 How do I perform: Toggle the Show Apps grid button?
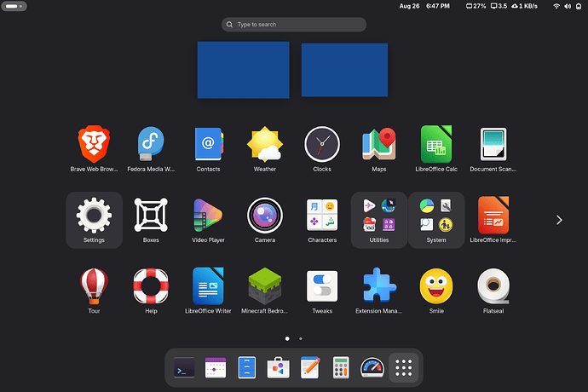point(403,367)
